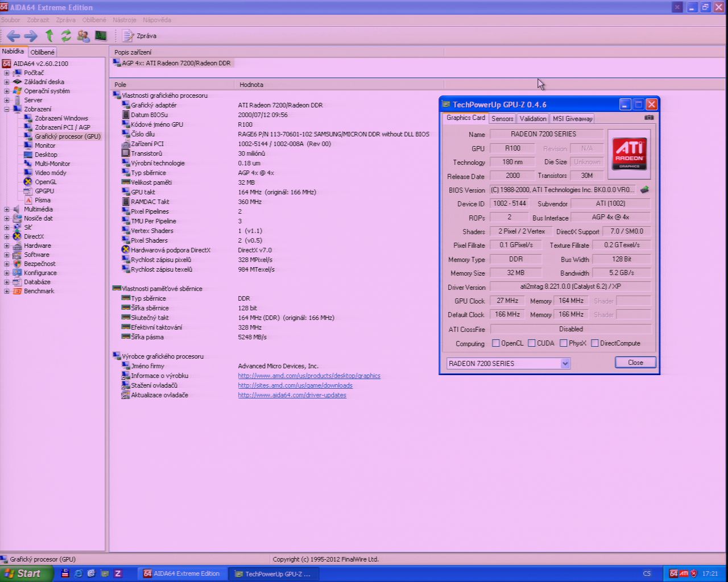Click the green up arrow icon

(49, 36)
